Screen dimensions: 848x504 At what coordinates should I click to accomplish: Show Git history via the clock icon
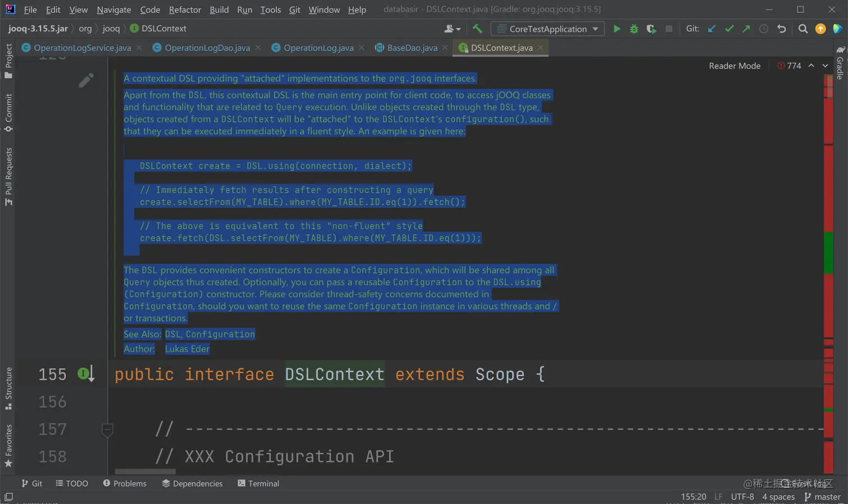(764, 29)
